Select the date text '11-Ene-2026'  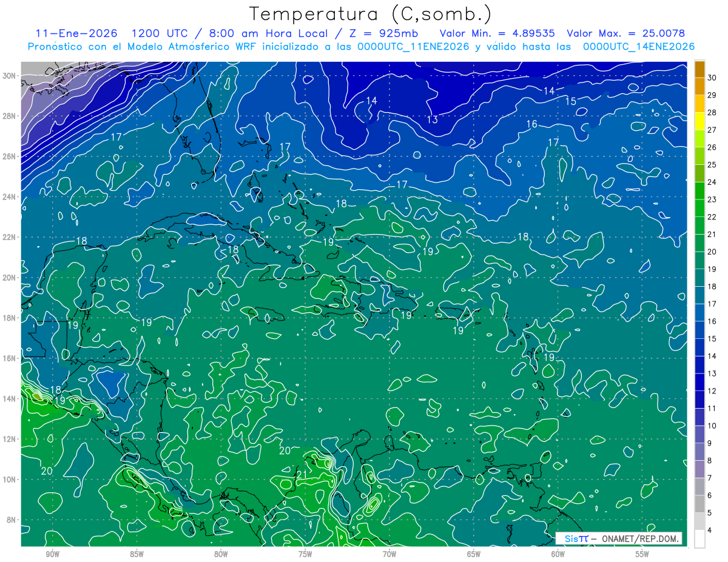(75, 34)
